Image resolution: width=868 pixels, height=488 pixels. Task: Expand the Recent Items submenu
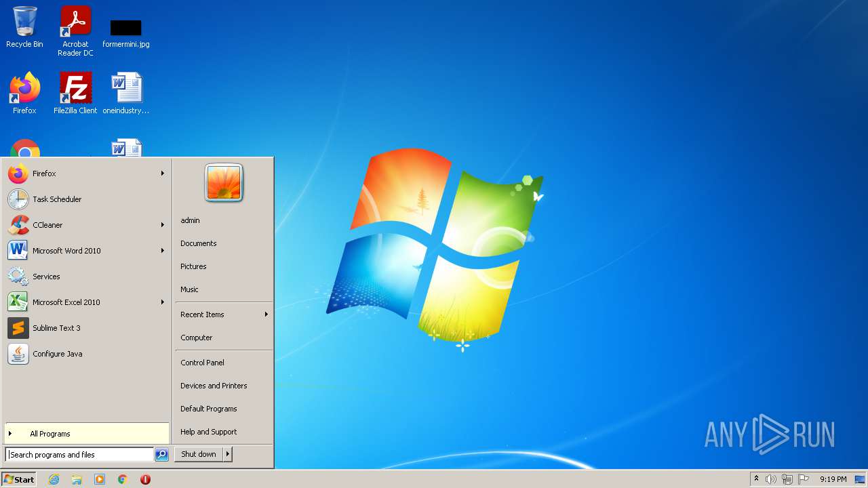coord(224,314)
